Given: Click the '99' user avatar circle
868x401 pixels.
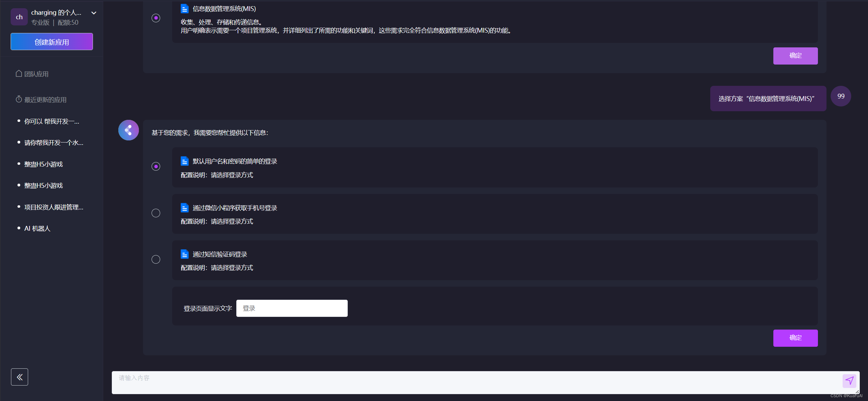Looking at the screenshot, I should (841, 96).
